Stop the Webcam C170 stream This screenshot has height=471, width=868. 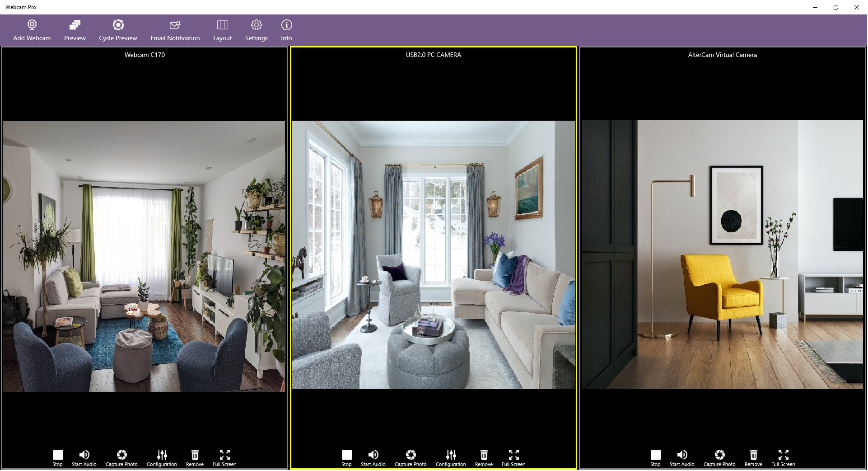pyautogui.click(x=57, y=456)
